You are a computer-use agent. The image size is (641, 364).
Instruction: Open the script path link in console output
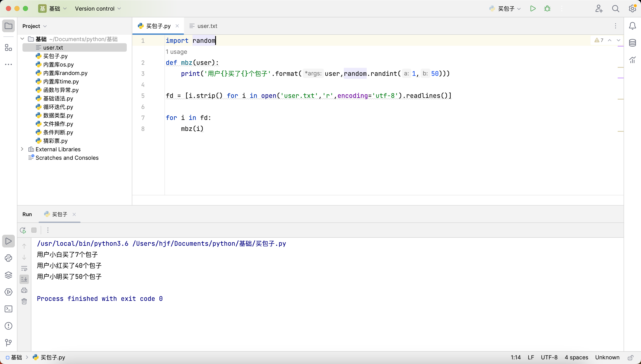[x=209, y=243]
